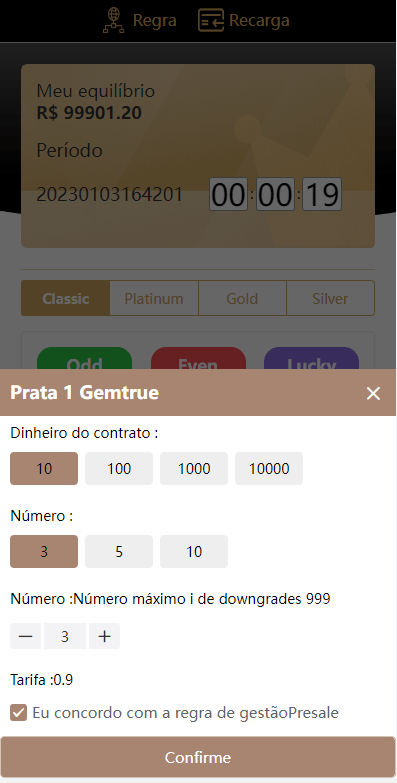This screenshot has height=783, width=397.
Task: Choose contract amount 1000
Action: point(194,468)
